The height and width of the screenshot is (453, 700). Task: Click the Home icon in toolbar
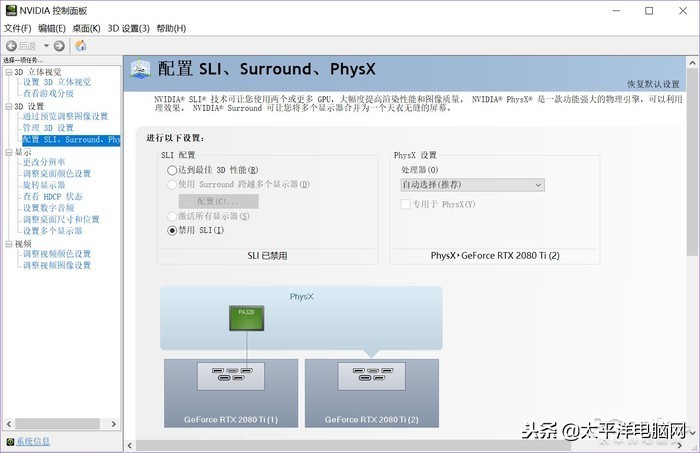click(81, 45)
